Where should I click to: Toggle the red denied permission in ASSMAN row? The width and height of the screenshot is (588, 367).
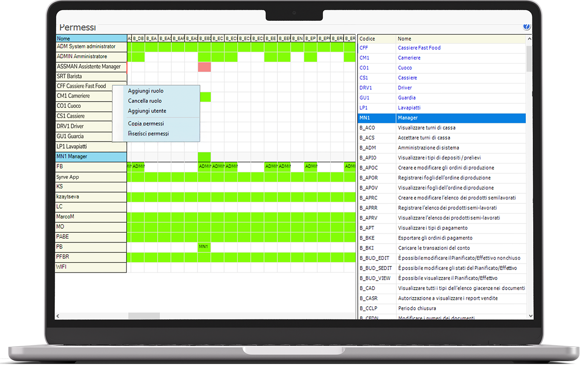pyautogui.click(x=204, y=66)
